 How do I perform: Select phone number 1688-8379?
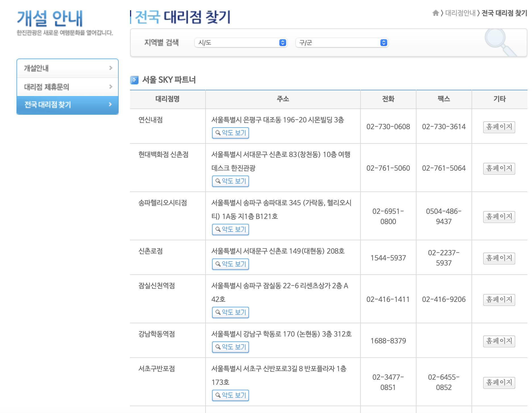click(388, 341)
